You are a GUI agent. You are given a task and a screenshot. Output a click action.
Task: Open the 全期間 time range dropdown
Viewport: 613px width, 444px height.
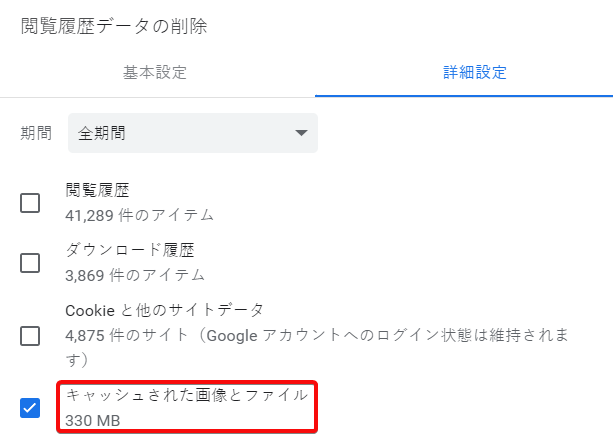[192, 133]
